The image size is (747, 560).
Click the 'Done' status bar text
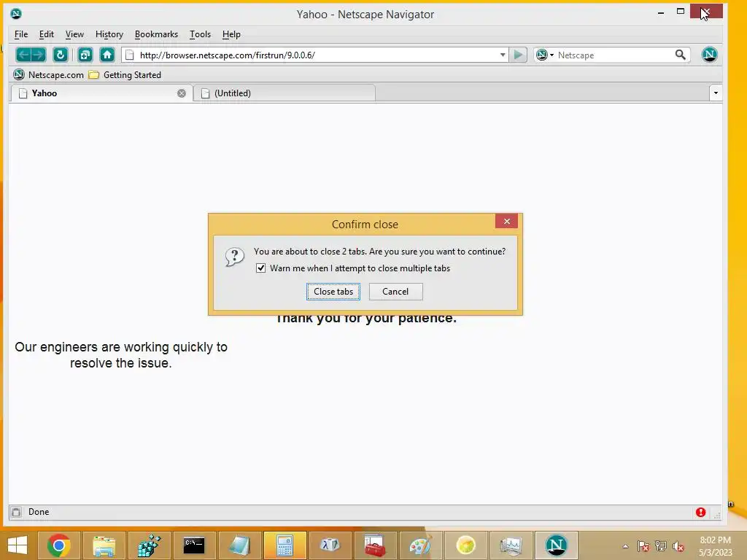pyautogui.click(x=39, y=512)
